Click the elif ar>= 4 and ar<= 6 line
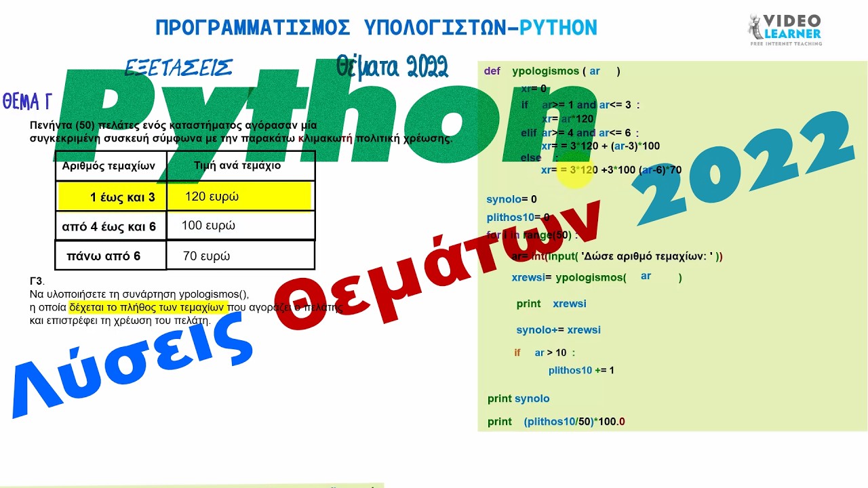 (580, 133)
